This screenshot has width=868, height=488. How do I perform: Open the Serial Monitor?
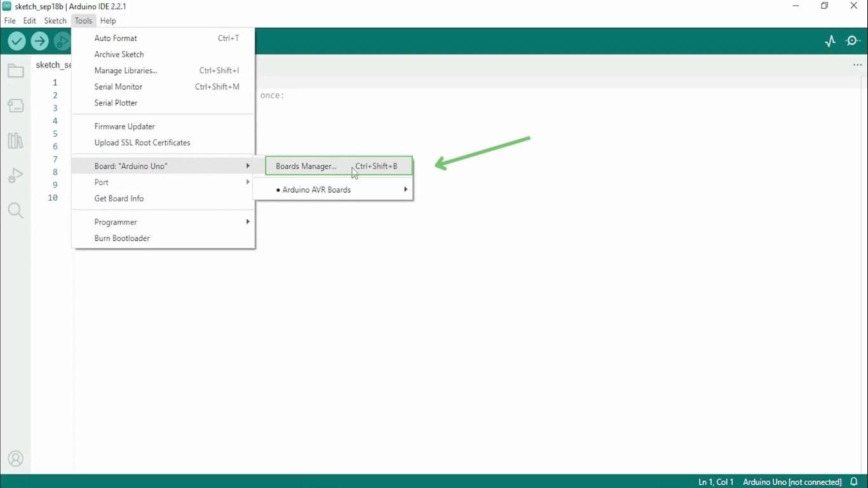tap(118, 86)
